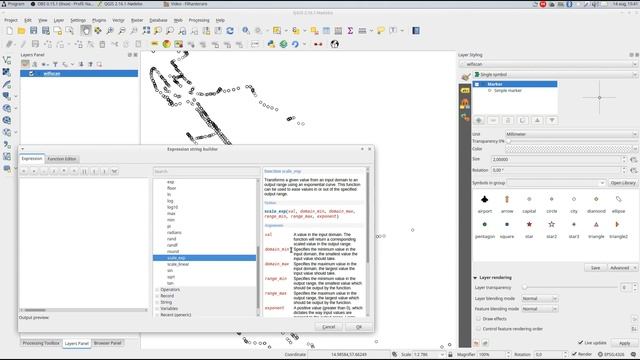
Task: Remove the symbol layer with minus button
Action: (x=493, y=120)
